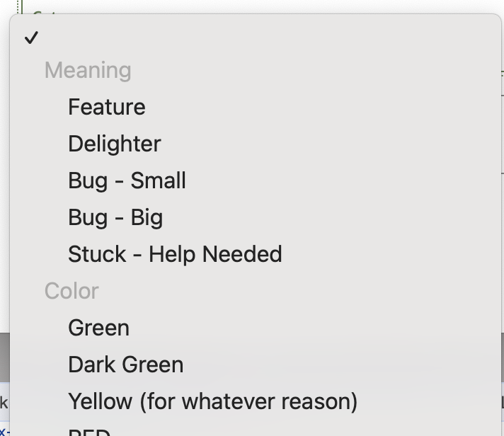Viewport: 504px width, 436px height.
Task: Mark the item as stuck needing help
Action: pos(175,254)
